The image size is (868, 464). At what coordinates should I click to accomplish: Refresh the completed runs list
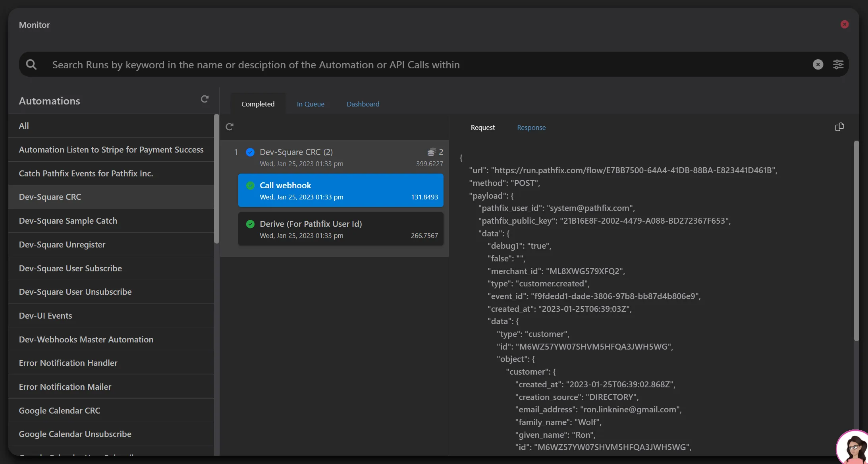coord(230,127)
